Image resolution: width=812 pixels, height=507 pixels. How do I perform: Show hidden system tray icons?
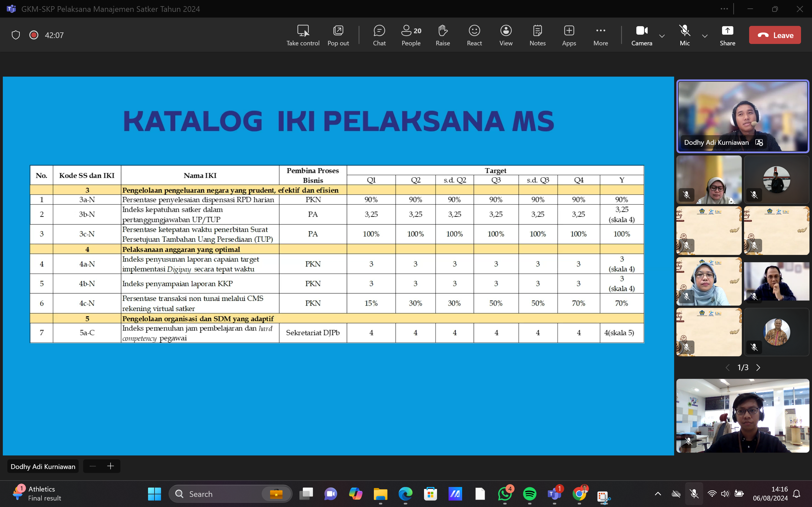tap(658, 493)
